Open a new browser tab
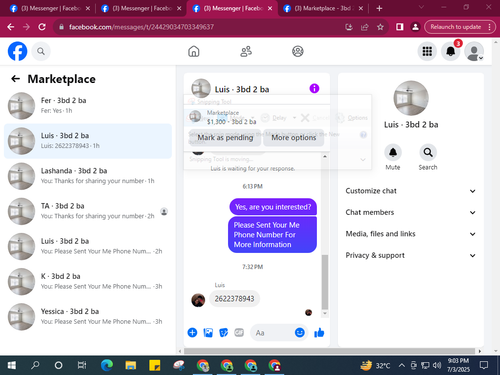Image resolution: width=500 pixels, height=375 pixels. tap(379, 8)
